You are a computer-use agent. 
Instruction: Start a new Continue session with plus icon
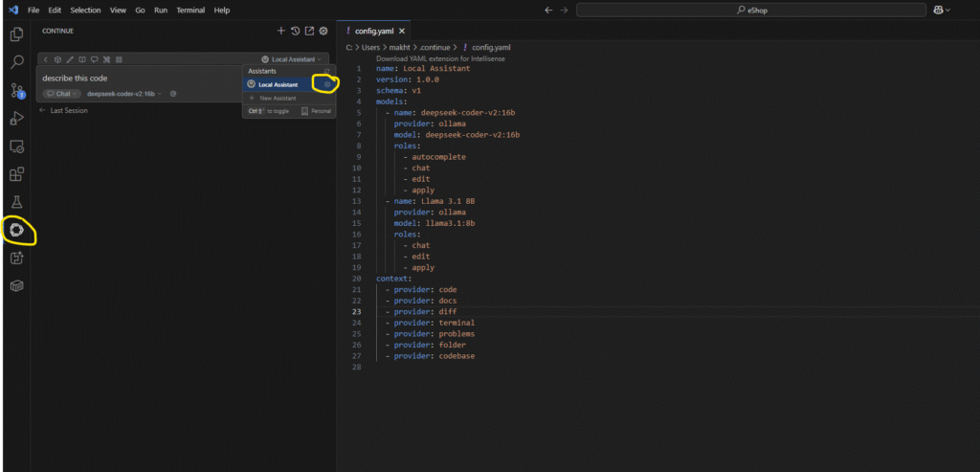280,31
